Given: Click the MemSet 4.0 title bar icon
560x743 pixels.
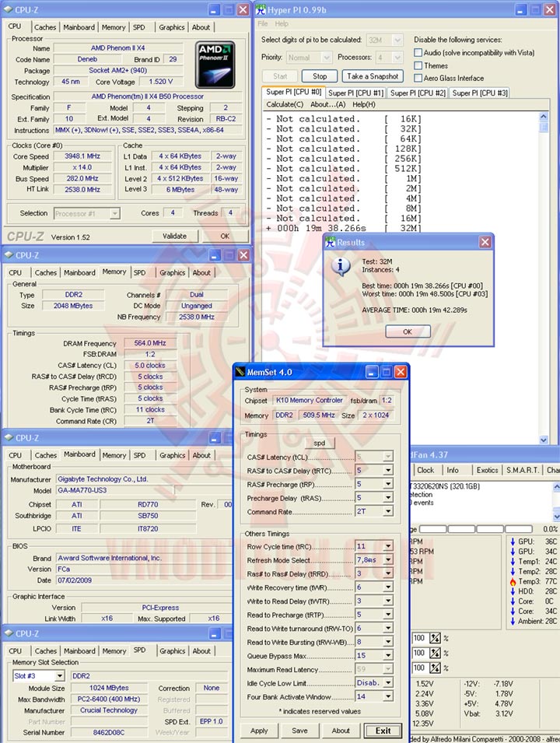Looking at the screenshot, I should [240, 372].
